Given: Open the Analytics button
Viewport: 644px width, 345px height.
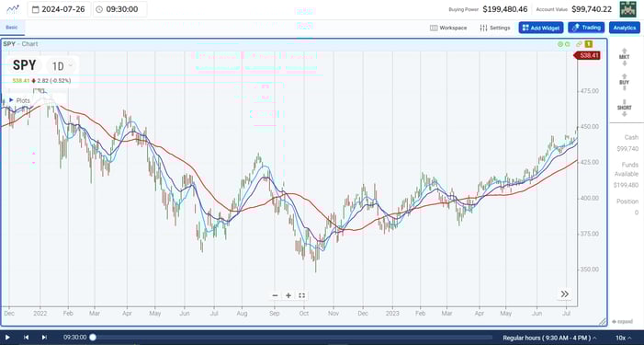Looking at the screenshot, I should 625,28.
